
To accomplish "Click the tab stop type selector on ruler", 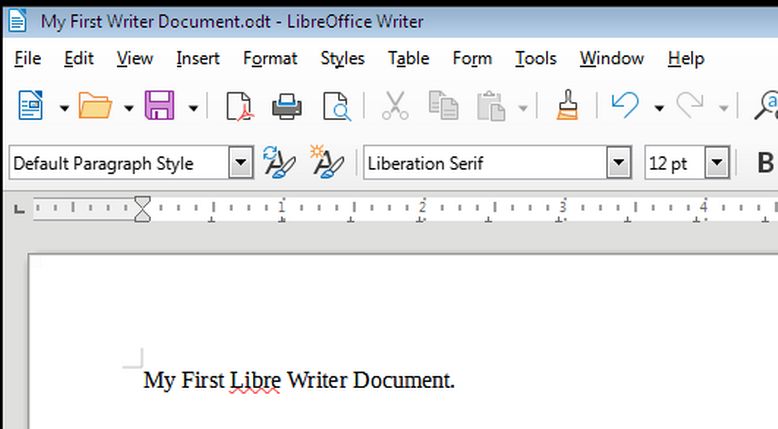I will click(x=19, y=209).
